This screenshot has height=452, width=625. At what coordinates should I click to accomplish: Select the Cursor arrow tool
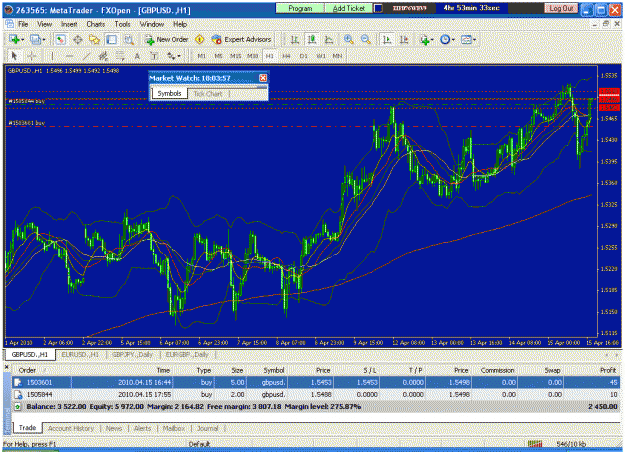pyautogui.click(x=15, y=56)
